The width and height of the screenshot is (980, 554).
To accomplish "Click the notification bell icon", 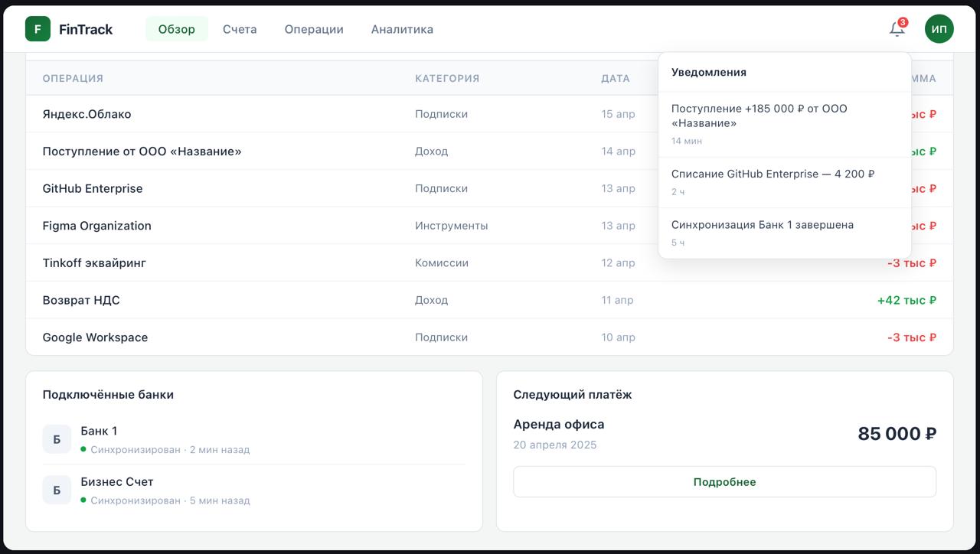I will click(897, 29).
